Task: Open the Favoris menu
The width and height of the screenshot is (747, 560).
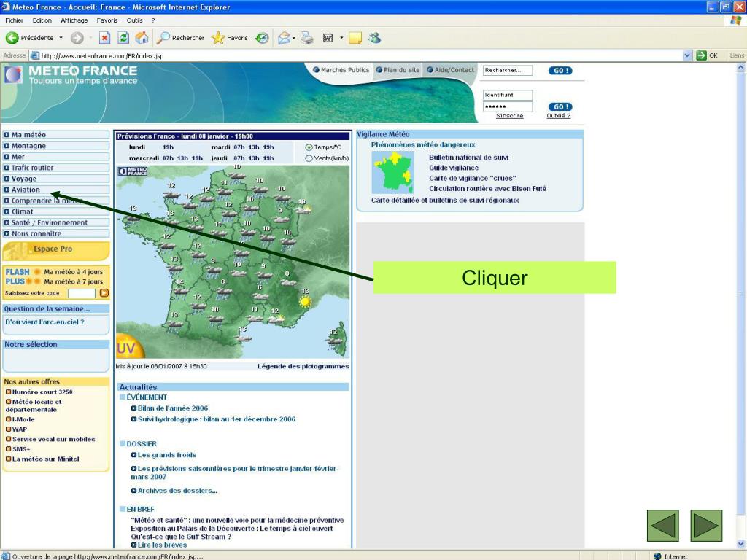Action: point(107,20)
